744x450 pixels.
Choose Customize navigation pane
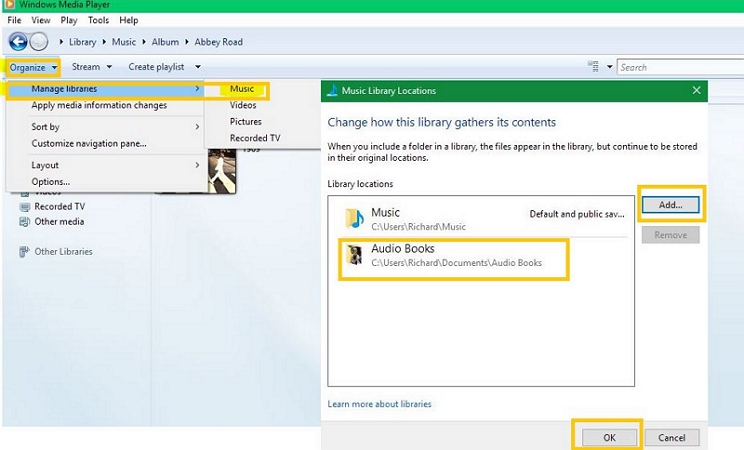[89, 143]
